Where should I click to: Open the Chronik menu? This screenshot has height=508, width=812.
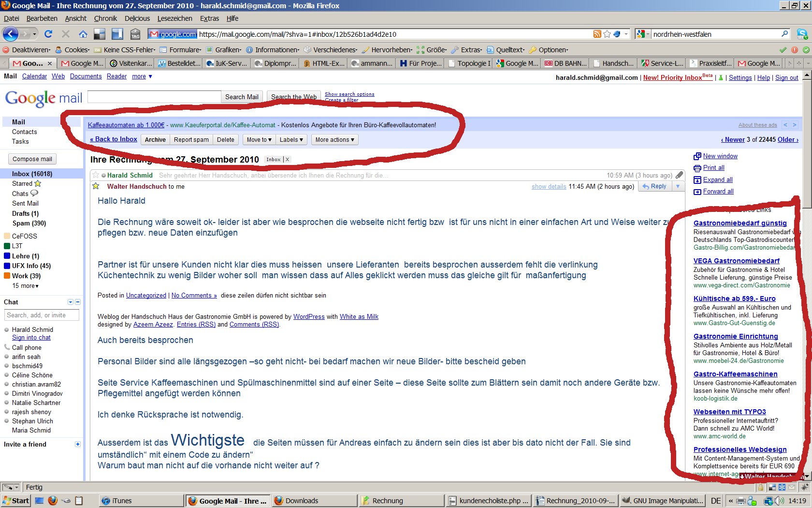pyautogui.click(x=105, y=18)
